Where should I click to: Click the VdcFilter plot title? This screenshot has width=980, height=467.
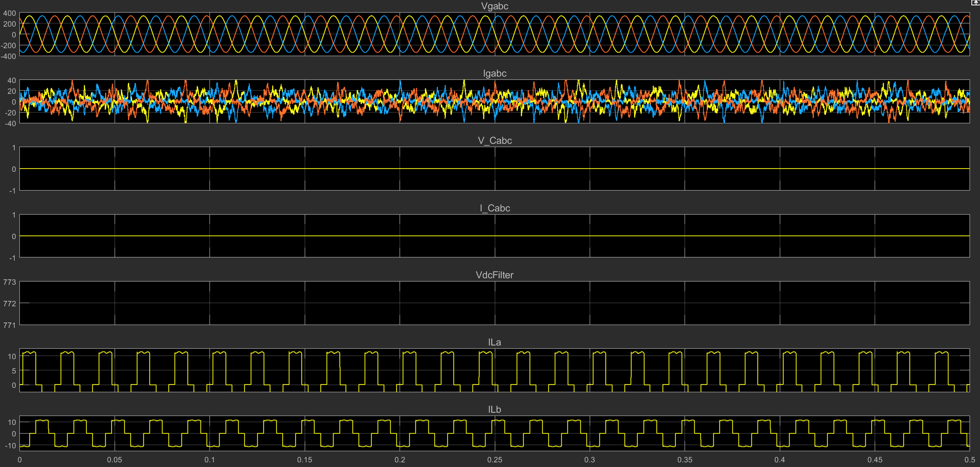click(x=494, y=275)
